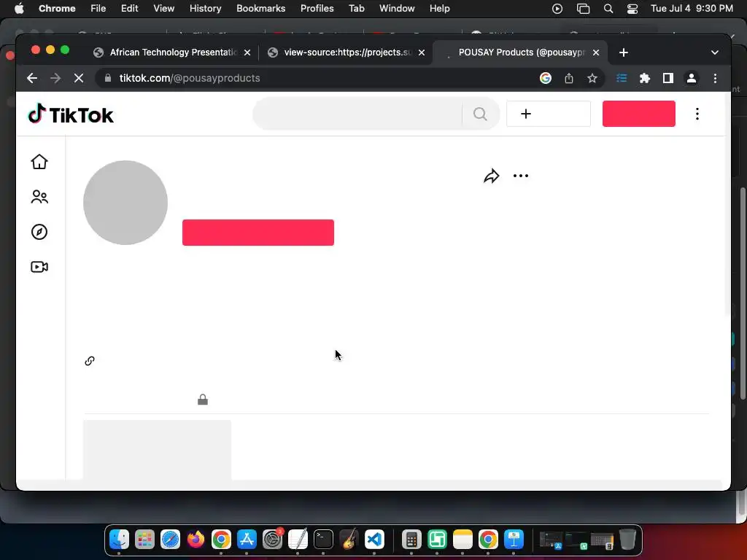This screenshot has width=747, height=560.
Task: Open the Bookmarks menu
Action: [260, 9]
